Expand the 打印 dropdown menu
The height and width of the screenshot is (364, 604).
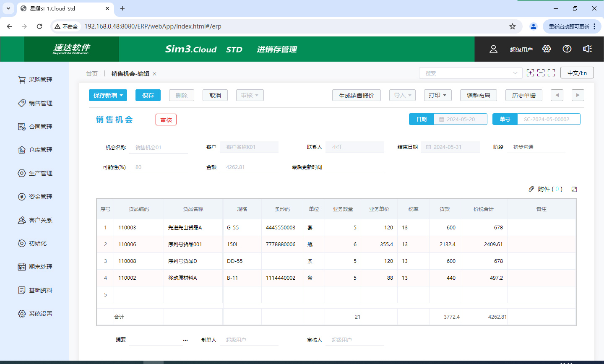437,95
